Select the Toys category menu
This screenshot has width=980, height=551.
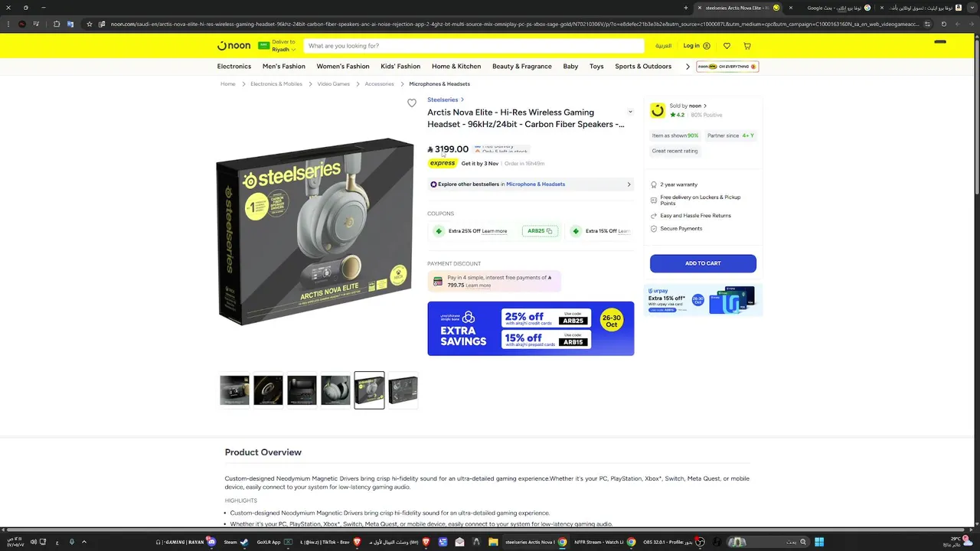pyautogui.click(x=596, y=67)
